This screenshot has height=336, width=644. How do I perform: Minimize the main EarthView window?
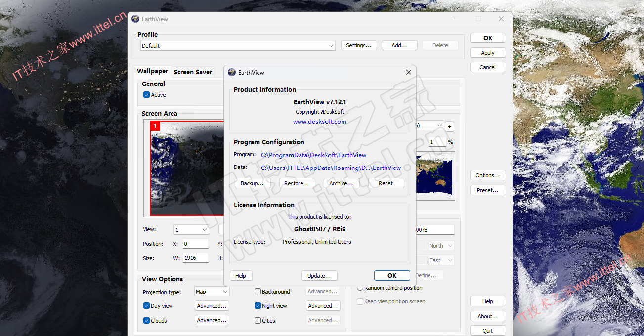click(x=455, y=19)
